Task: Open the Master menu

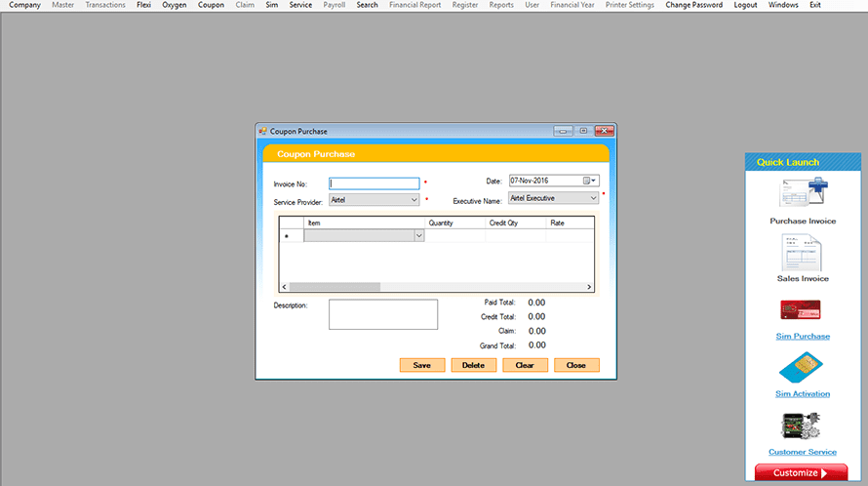Action: (x=63, y=5)
